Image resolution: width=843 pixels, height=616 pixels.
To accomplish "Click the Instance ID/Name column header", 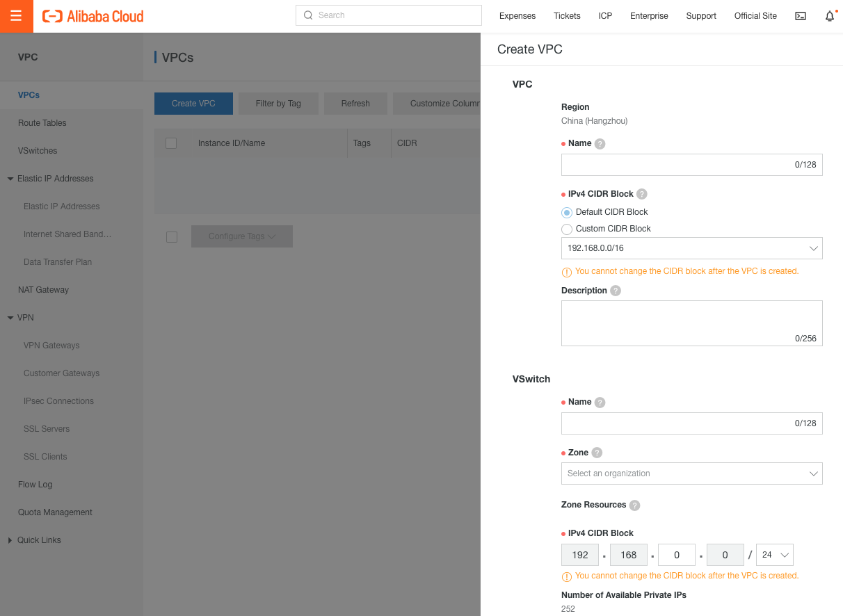I will point(232,143).
